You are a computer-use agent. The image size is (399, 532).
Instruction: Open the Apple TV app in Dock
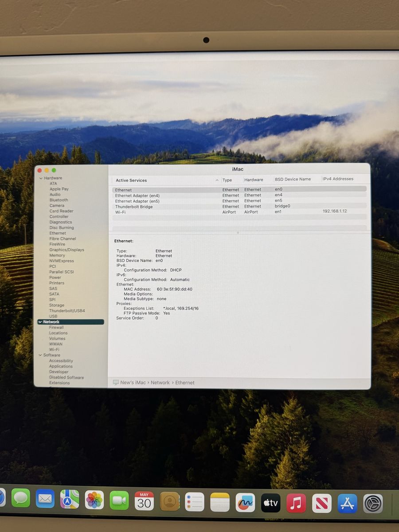[271, 503]
